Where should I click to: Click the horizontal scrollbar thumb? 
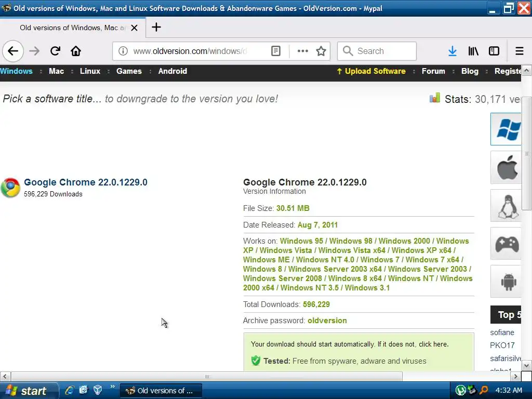207,377
